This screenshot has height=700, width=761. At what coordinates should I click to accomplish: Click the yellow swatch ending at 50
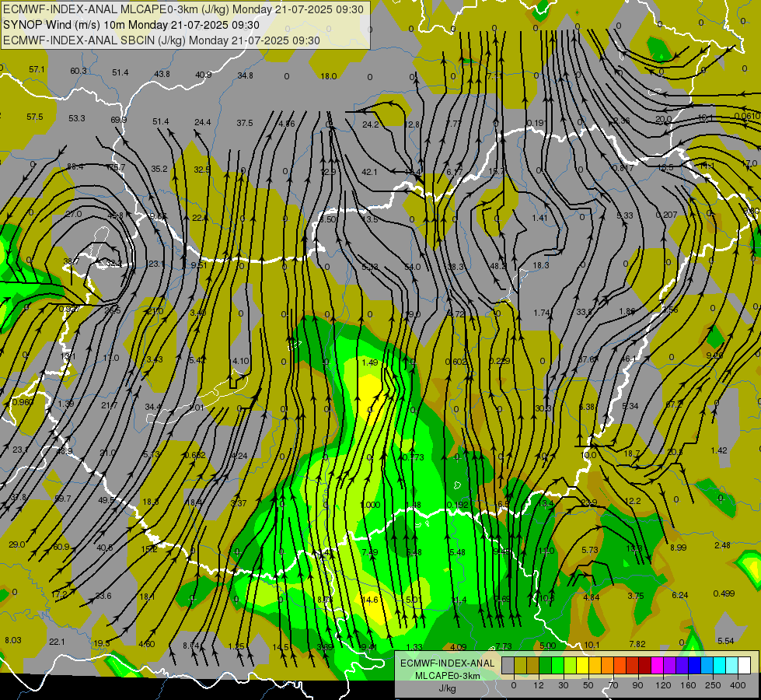pyautogui.click(x=582, y=665)
